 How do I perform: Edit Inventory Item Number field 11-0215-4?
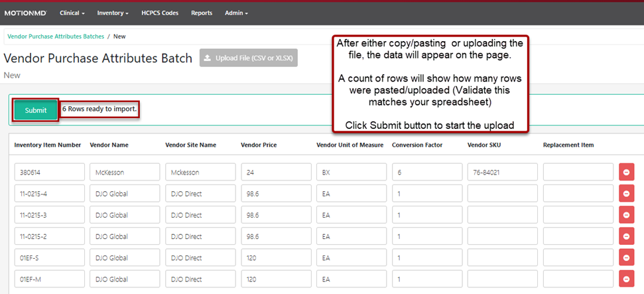click(x=49, y=194)
